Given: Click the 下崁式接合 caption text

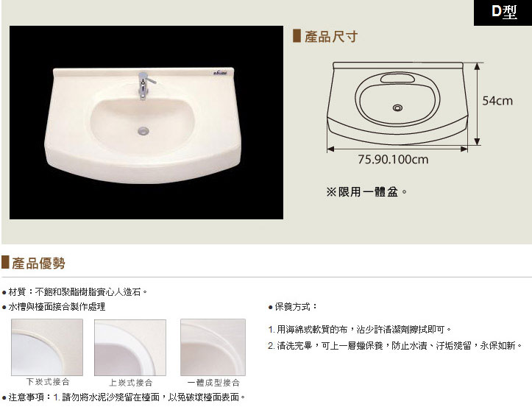Looking at the screenshot, I should tap(48, 382).
